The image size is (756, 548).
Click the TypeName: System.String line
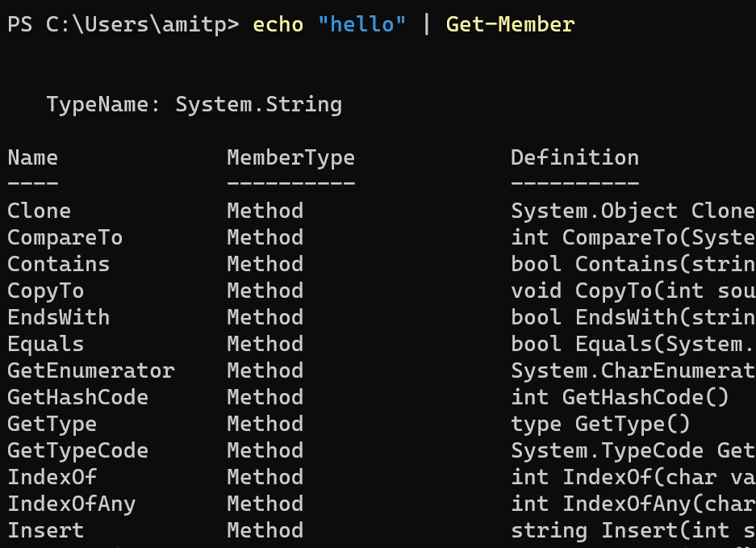coord(194,104)
